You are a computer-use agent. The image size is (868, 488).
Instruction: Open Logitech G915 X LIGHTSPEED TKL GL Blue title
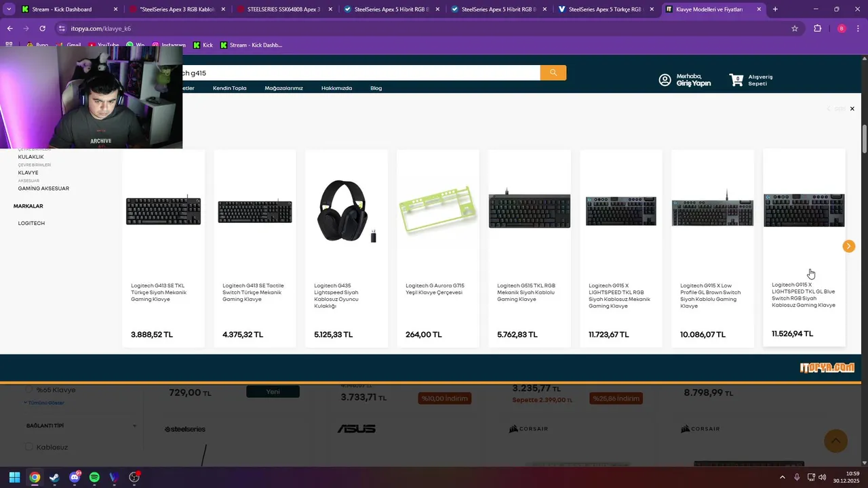click(x=804, y=295)
